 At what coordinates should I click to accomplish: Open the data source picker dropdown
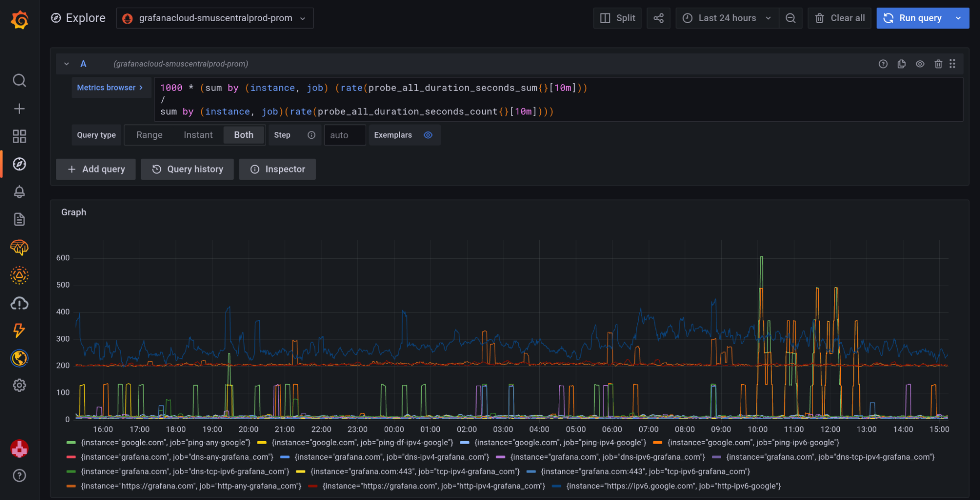tap(215, 18)
